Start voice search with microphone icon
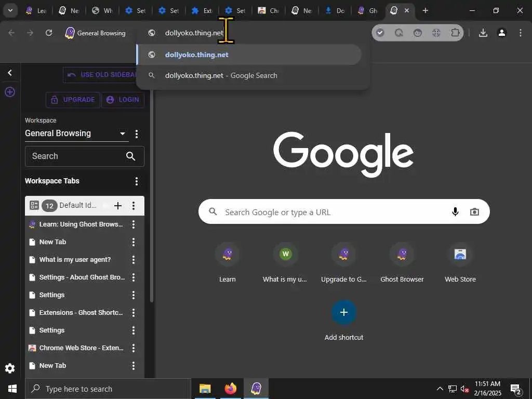The height and width of the screenshot is (399, 532). click(455, 212)
